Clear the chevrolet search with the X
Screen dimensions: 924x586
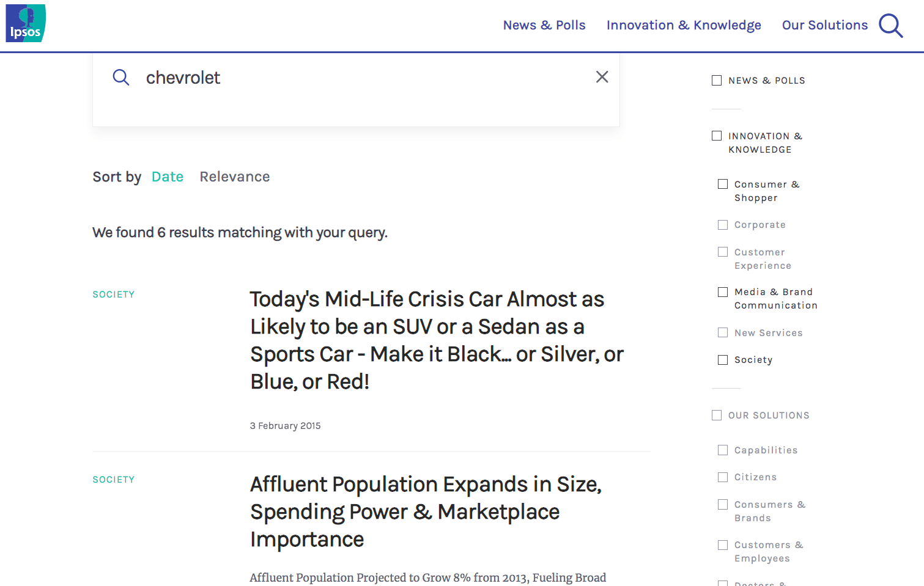click(x=602, y=77)
